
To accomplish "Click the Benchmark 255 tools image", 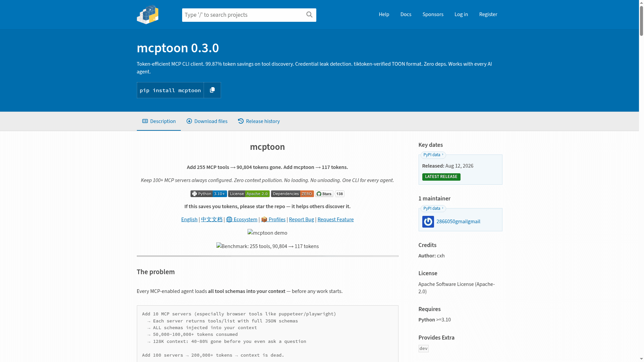I will pos(267,246).
